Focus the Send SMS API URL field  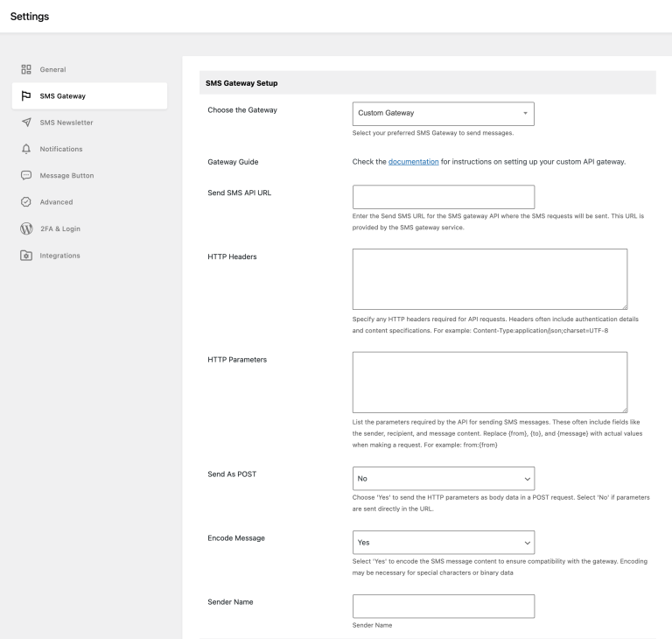click(443, 197)
